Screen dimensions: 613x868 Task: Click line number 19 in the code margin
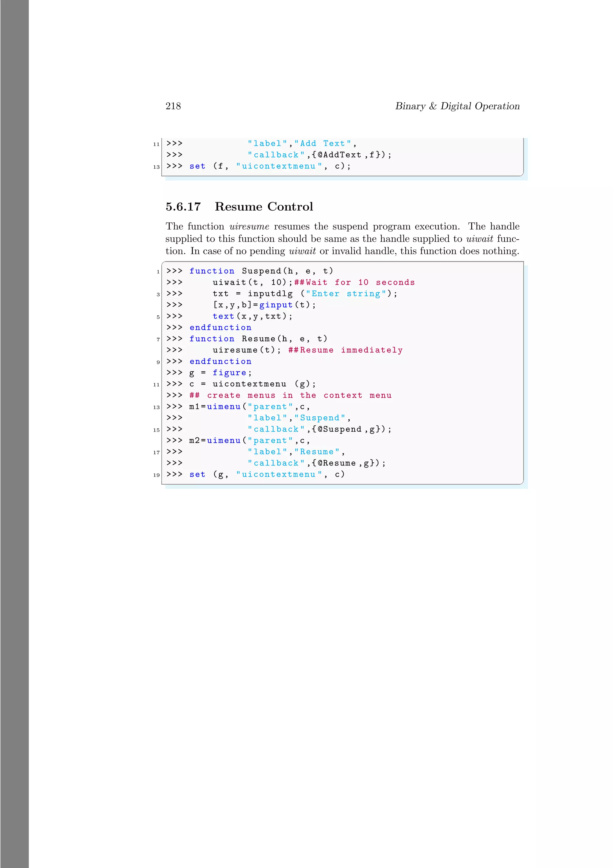click(156, 475)
